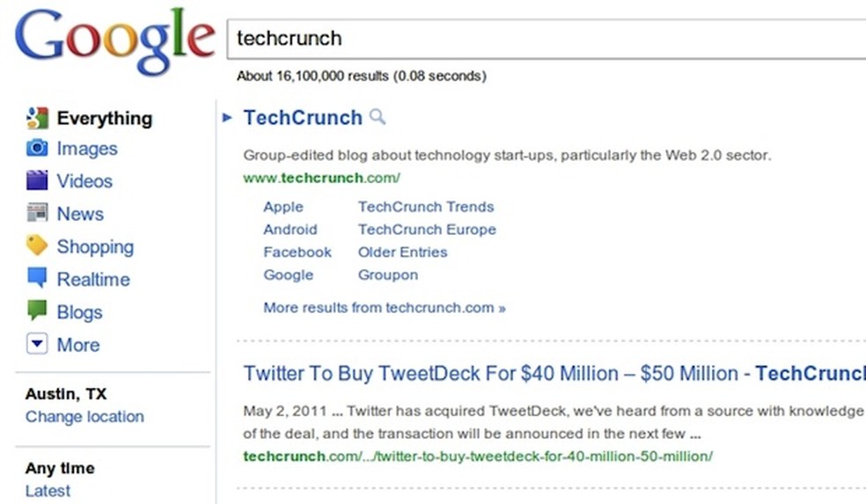This screenshot has height=504, width=866.
Task: Select Latest time filter
Action: point(48,491)
